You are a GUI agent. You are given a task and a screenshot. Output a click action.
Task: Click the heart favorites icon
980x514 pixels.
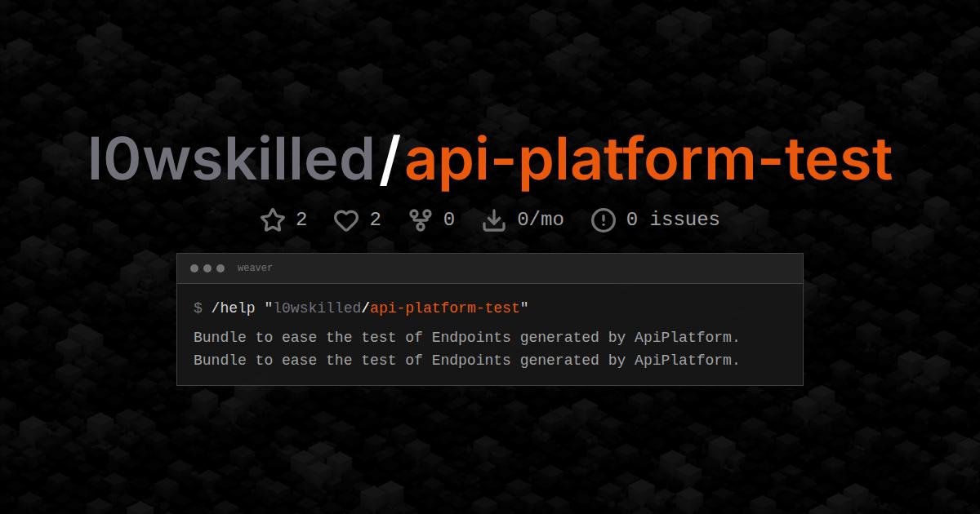[346, 220]
